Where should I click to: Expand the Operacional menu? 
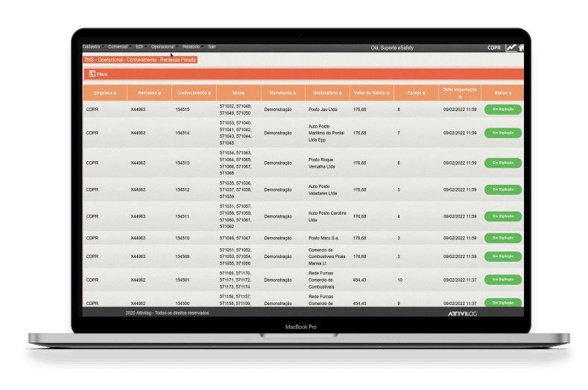pos(163,47)
